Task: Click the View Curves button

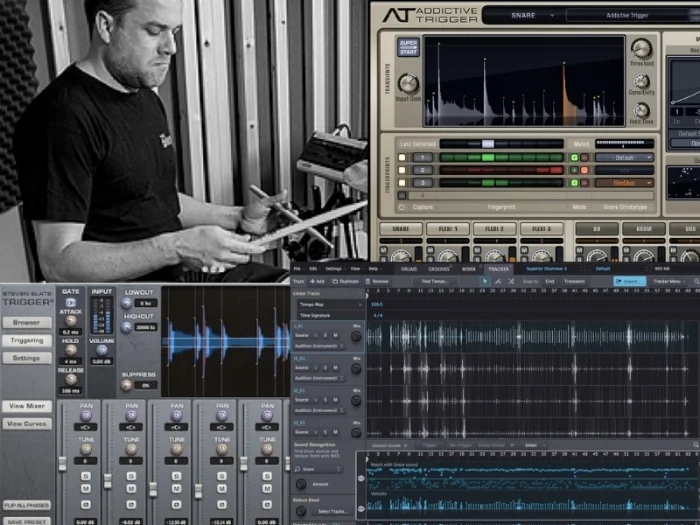Action: [26, 424]
